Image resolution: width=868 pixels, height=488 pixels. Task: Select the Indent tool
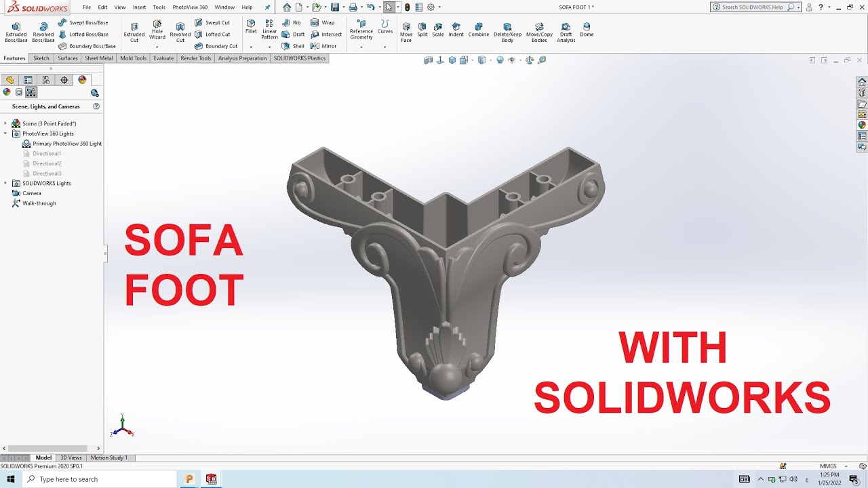(x=456, y=29)
